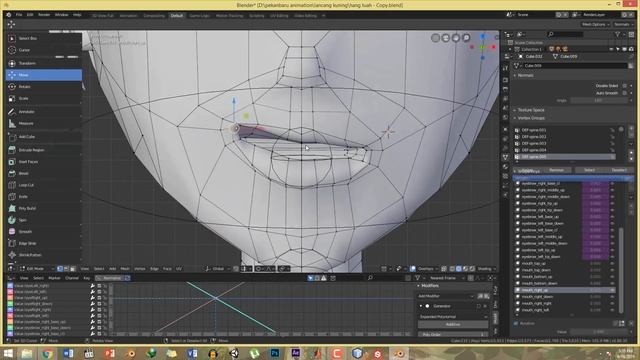Select the Extrude Region tool
This screenshot has width=640, height=360.
(x=44, y=150)
